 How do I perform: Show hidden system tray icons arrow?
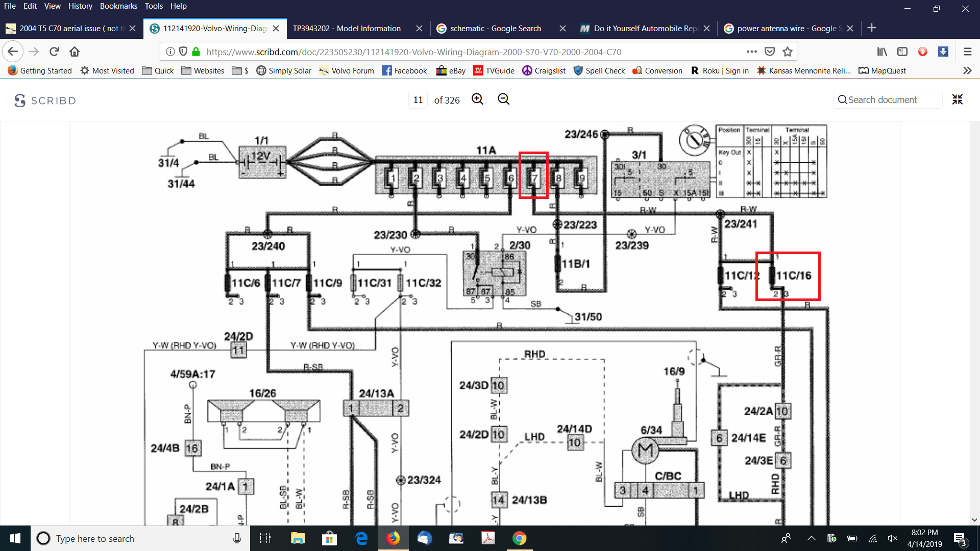tap(811, 538)
